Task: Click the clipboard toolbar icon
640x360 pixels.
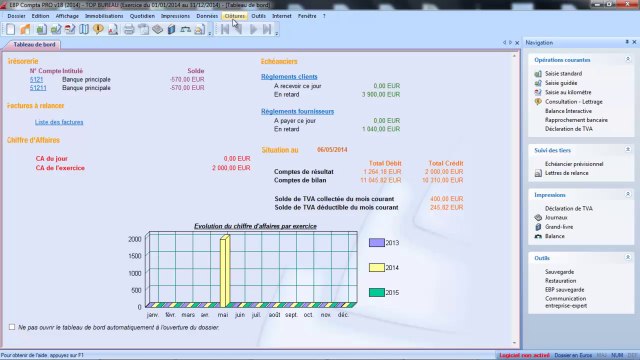Action: (x=143, y=29)
